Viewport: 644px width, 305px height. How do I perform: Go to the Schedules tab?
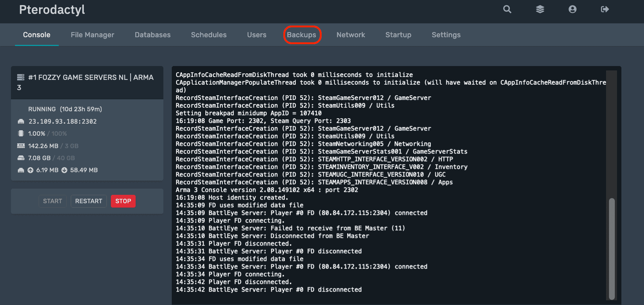tap(209, 35)
